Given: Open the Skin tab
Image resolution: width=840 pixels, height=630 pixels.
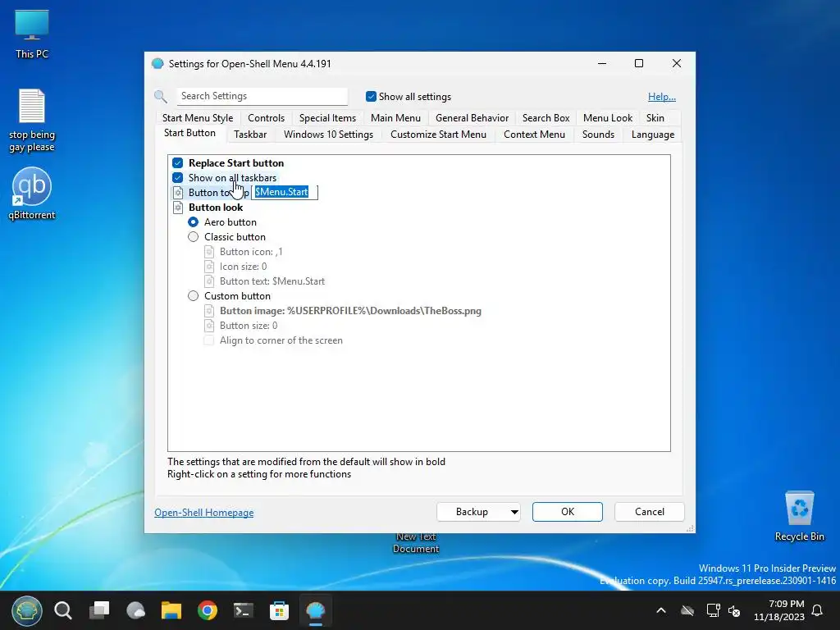Looking at the screenshot, I should click(x=655, y=118).
